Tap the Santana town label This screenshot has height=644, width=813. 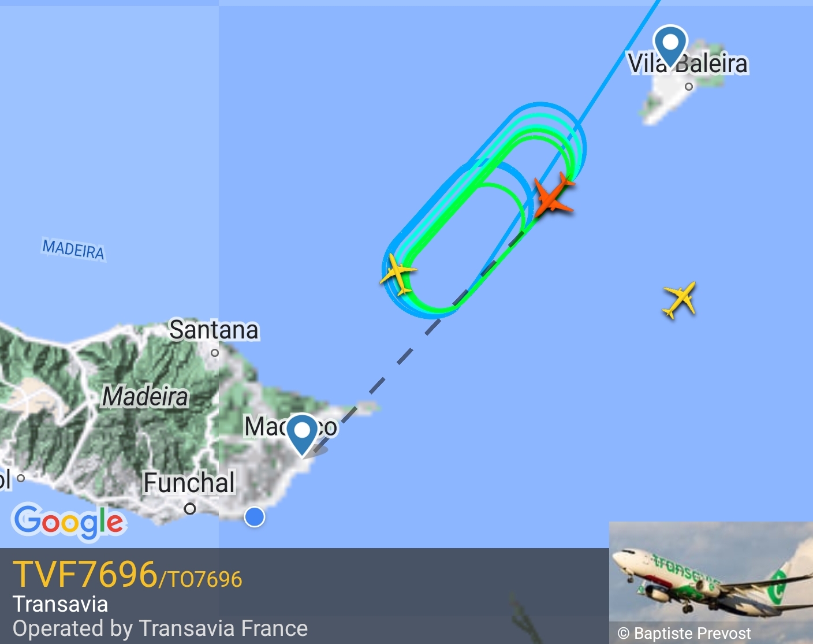coord(214,330)
